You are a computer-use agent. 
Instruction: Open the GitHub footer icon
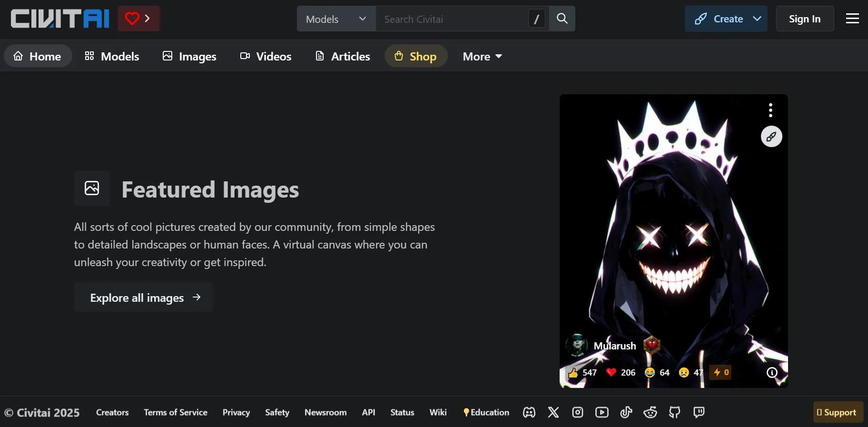[x=674, y=412]
